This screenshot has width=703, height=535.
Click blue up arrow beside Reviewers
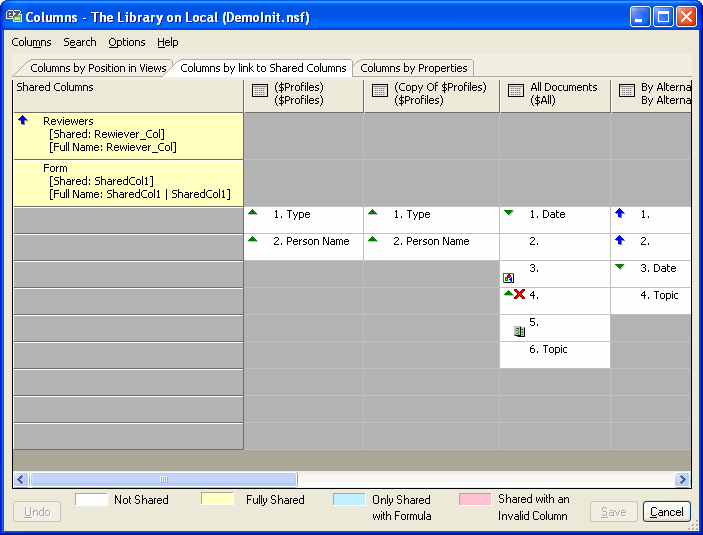tap(23, 120)
